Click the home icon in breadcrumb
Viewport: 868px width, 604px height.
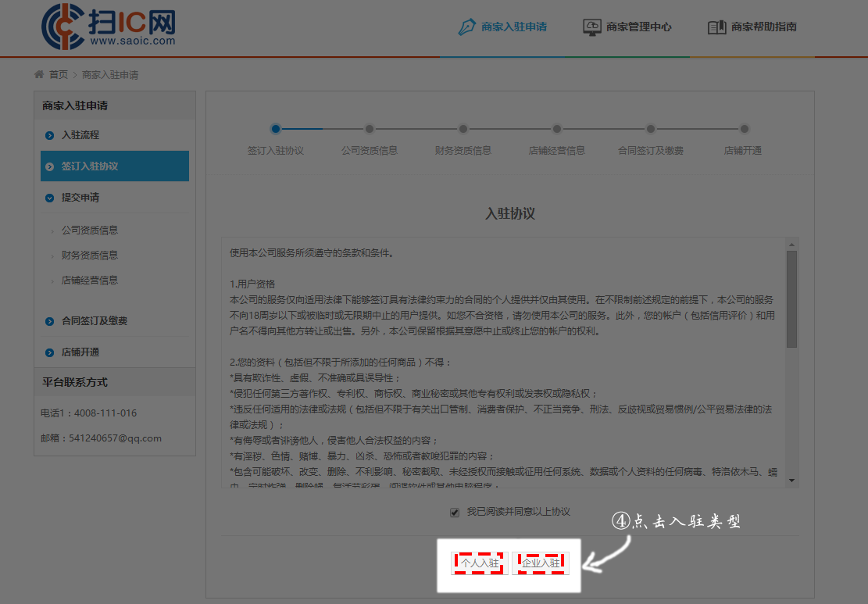[x=39, y=75]
